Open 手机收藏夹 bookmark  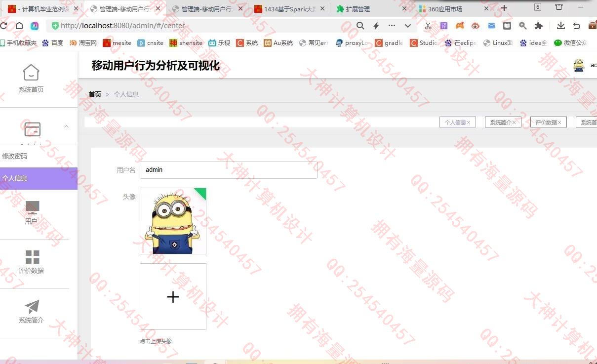(x=18, y=43)
